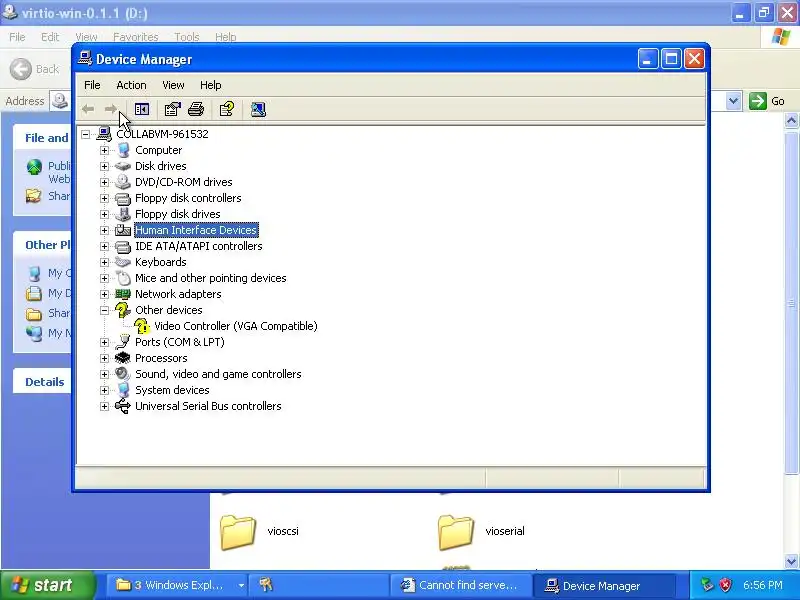Open the Device Manager File menu
The height and width of the screenshot is (600, 800).
click(92, 85)
